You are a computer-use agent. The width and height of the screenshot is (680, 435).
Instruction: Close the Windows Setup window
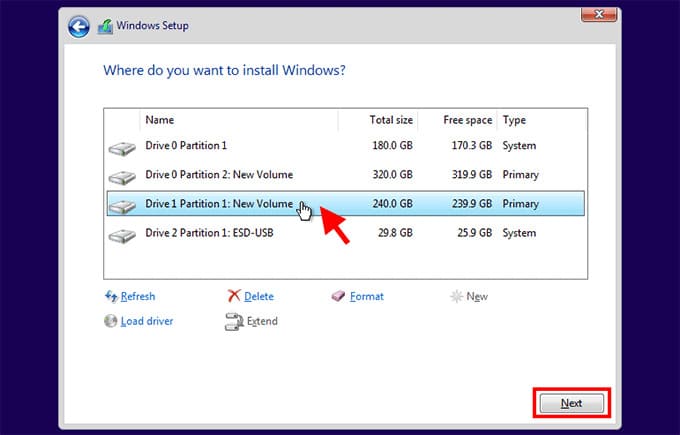point(600,14)
